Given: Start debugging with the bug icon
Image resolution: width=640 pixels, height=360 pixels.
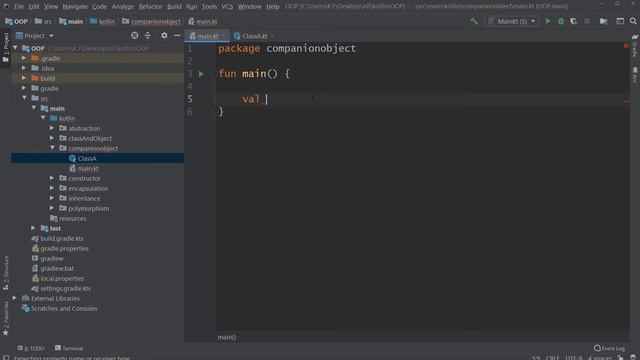Looking at the screenshot, I should pyautogui.click(x=561, y=21).
